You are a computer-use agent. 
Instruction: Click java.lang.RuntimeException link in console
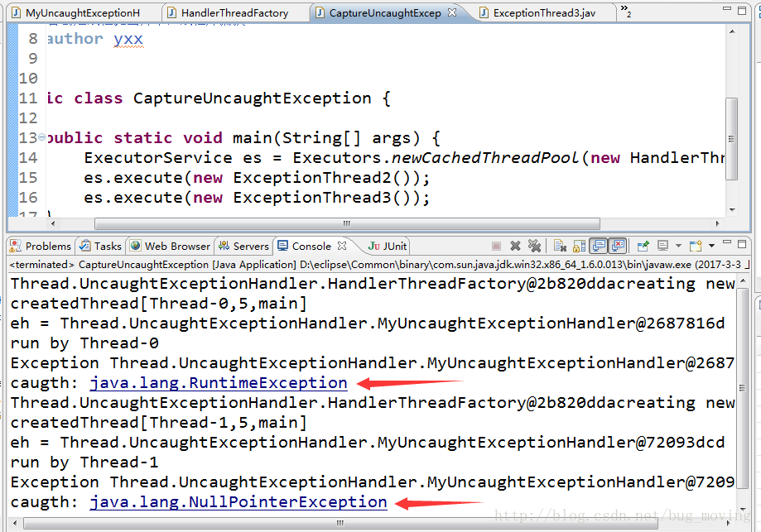(x=219, y=383)
